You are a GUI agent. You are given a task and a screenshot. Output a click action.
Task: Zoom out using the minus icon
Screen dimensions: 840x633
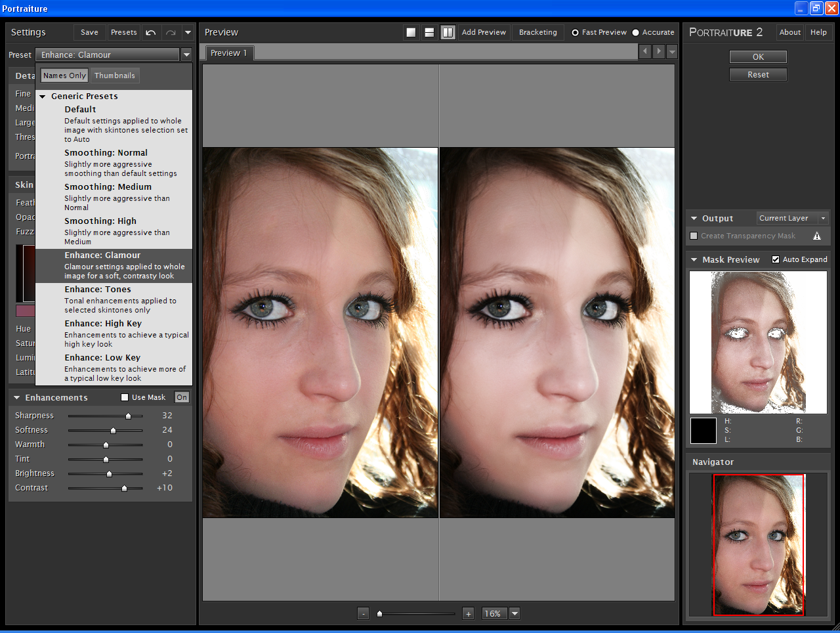click(363, 613)
